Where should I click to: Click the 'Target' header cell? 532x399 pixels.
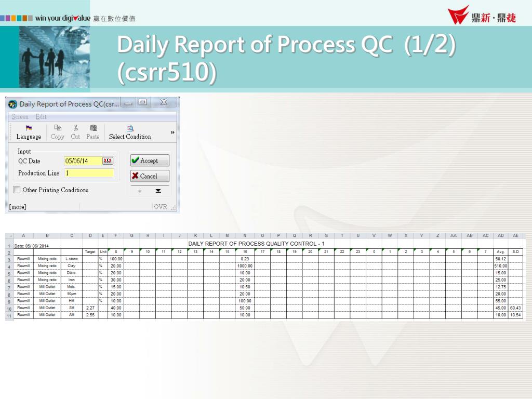[x=90, y=252]
